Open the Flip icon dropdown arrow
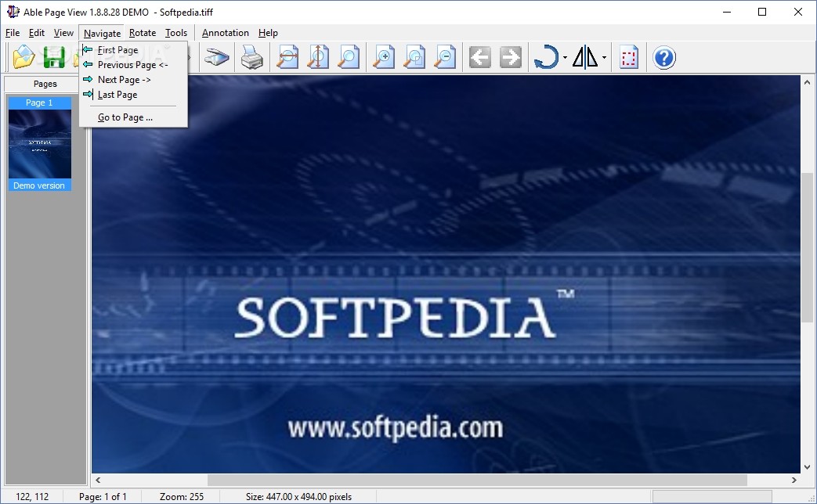Image resolution: width=817 pixels, height=504 pixels. coord(604,58)
